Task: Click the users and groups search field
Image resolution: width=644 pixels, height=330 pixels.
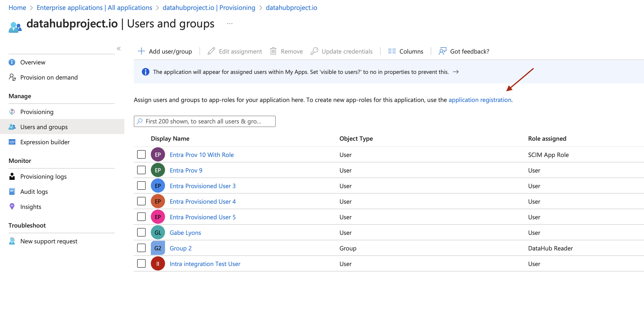Action: tap(204, 121)
